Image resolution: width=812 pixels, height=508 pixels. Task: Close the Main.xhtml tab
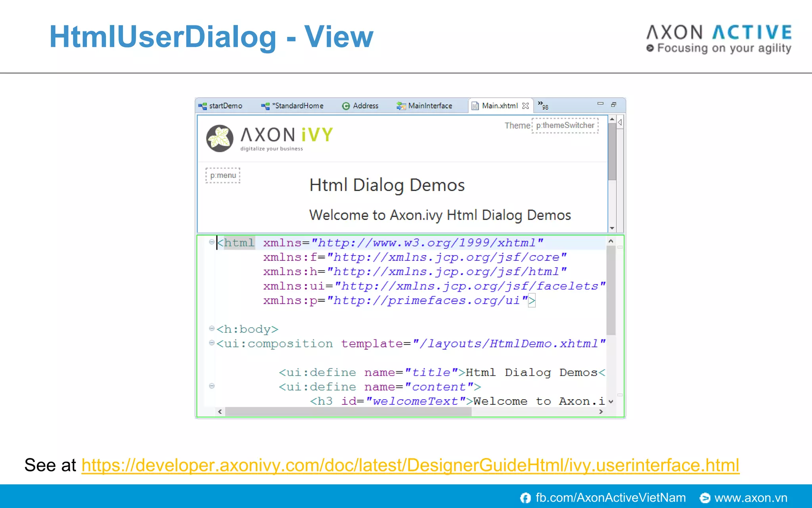(525, 106)
